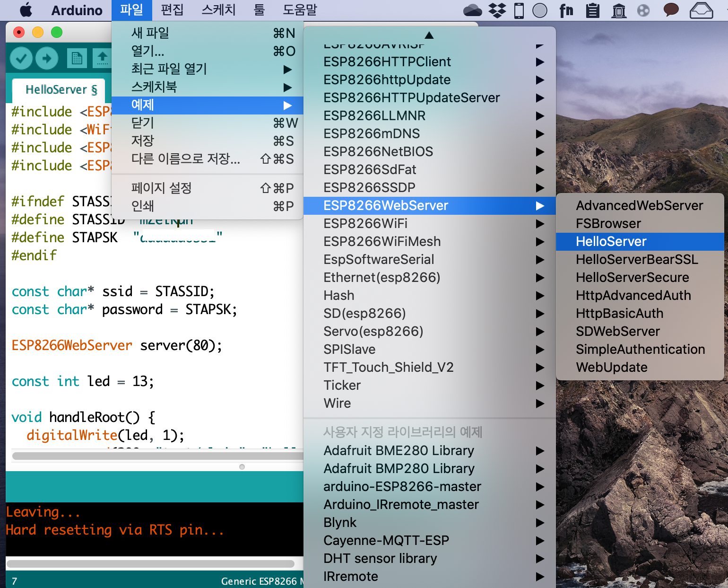Open the 스케치 menu
Screen dimensions: 728x588
coord(218,10)
